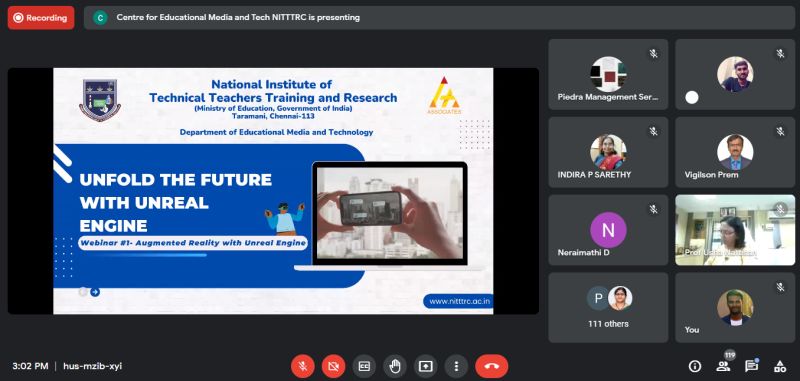Image resolution: width=800 pixels, height=381 pixels.
Task: Click muted mic icon on Prof Usha tile
Action: pyautogui.click(x=780, y=209)
